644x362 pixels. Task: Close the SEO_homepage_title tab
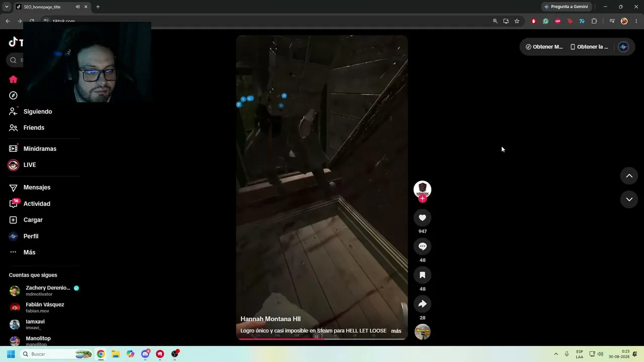click(x=86, y=7)
